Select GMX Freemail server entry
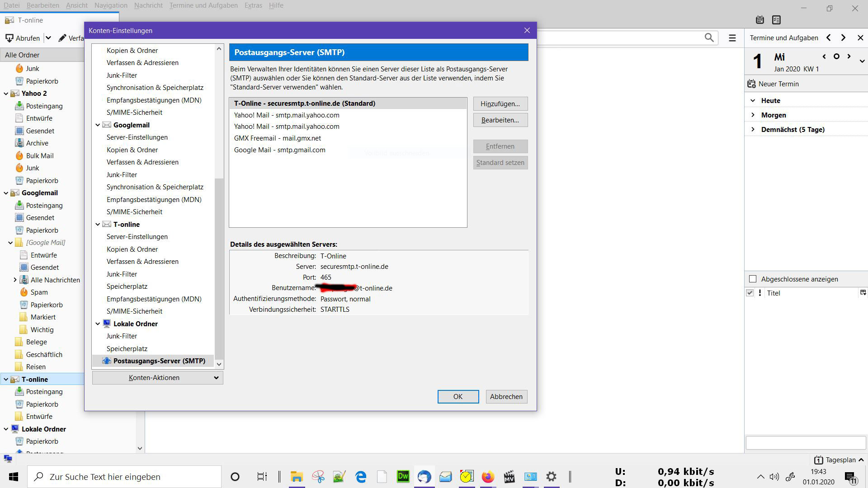This screenshot has height=488, width=868. pos(278,138)
